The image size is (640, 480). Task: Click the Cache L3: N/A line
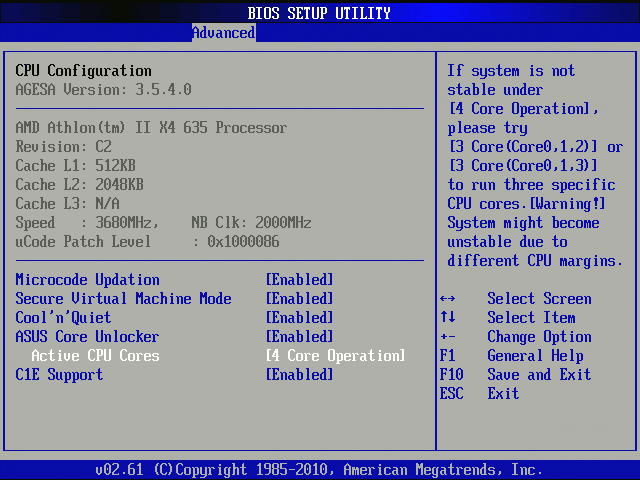tap(67, 203)
